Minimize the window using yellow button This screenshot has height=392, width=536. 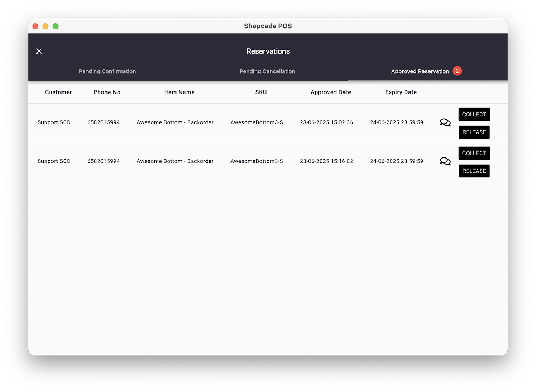point(45,26)
